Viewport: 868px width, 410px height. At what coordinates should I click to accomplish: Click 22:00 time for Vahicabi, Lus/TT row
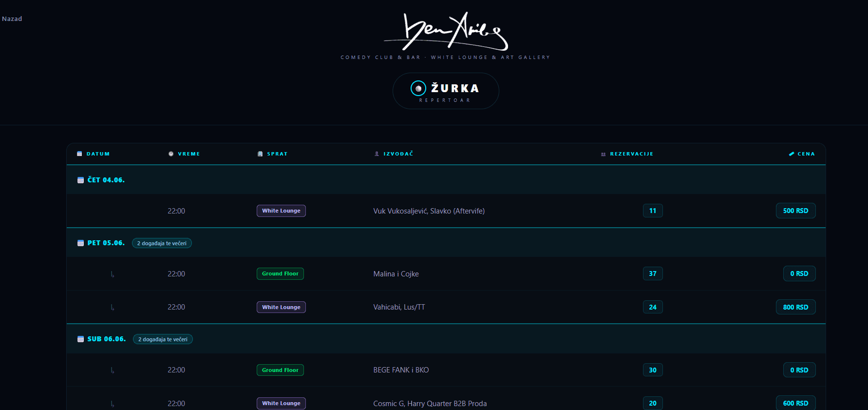176,307
